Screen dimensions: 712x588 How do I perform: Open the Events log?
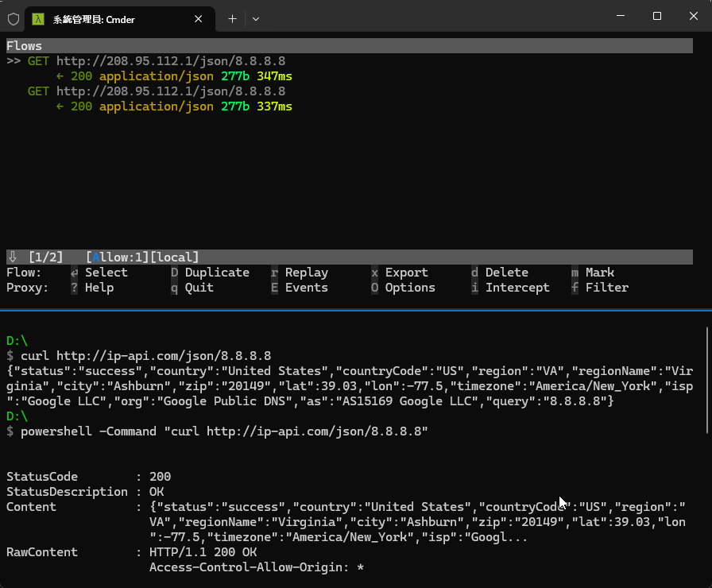pyautogui.click(x=306, y=288)
